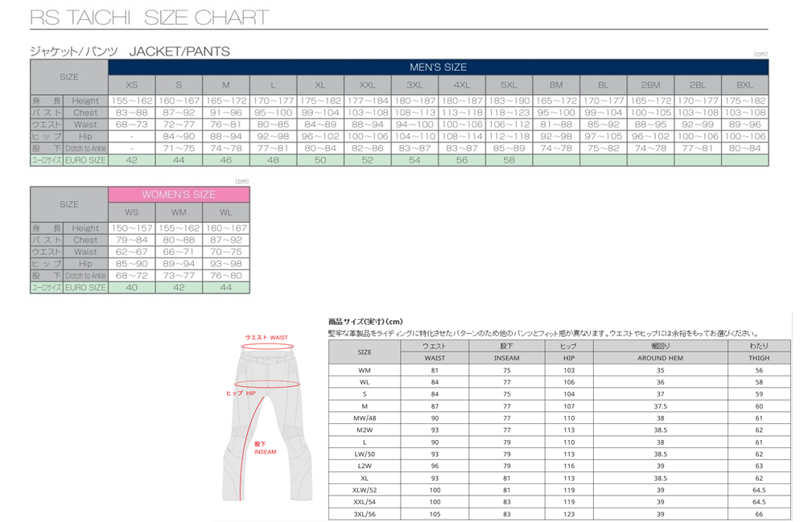The image size is (812, 522).
Task: Select the XXL/54 row label
Action: coord(365,502)
